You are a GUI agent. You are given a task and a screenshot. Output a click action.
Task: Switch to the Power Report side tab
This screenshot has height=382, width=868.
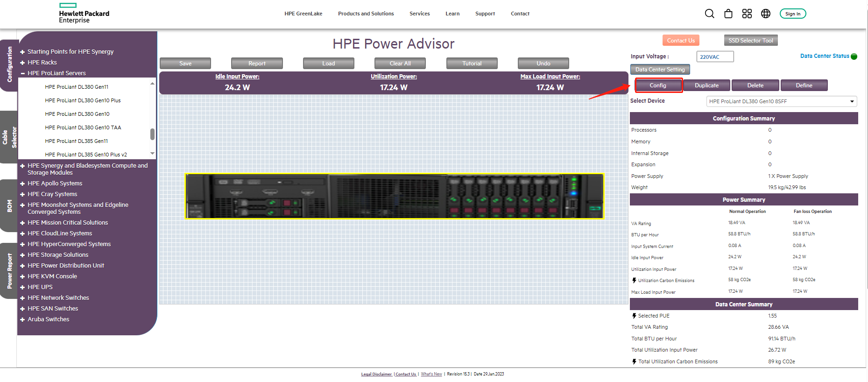point(9,271)
